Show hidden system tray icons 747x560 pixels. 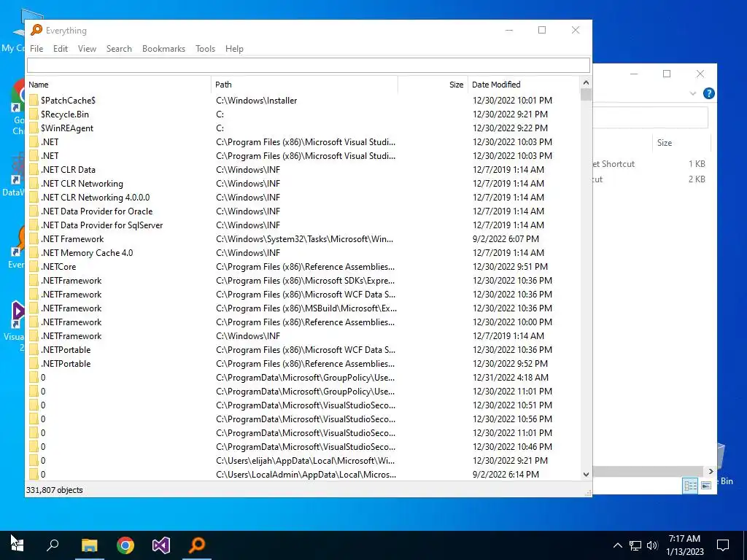coord(617,545)
